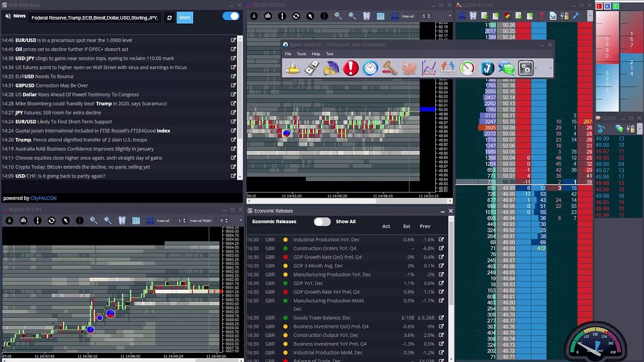The width and height of the screenshot is (644, 362).
Task: Click the More button beside the news filter
Action: click(185, 17)
